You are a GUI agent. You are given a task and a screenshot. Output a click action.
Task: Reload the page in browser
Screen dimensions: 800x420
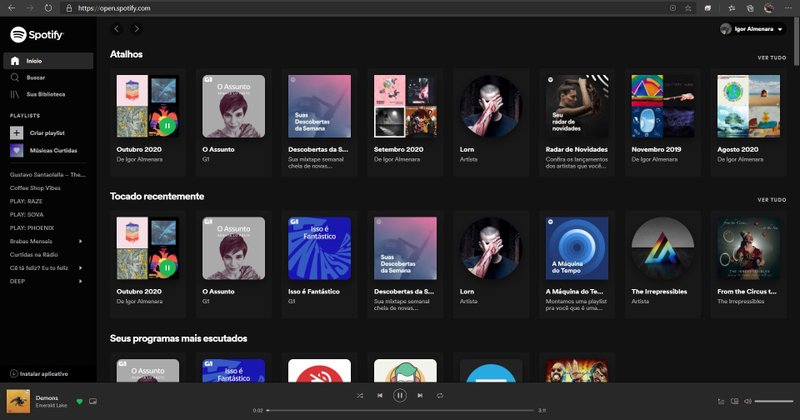click(x=48, y=8)
